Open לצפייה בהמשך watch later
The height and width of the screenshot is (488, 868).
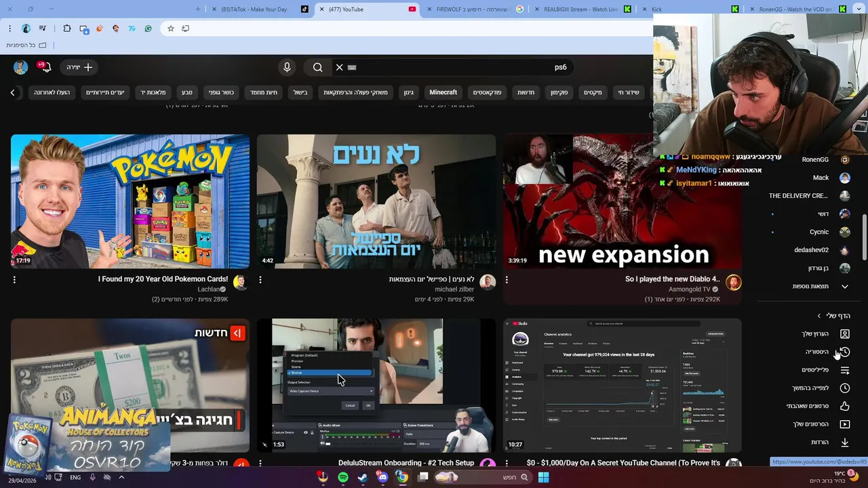(x=810, y=388)
